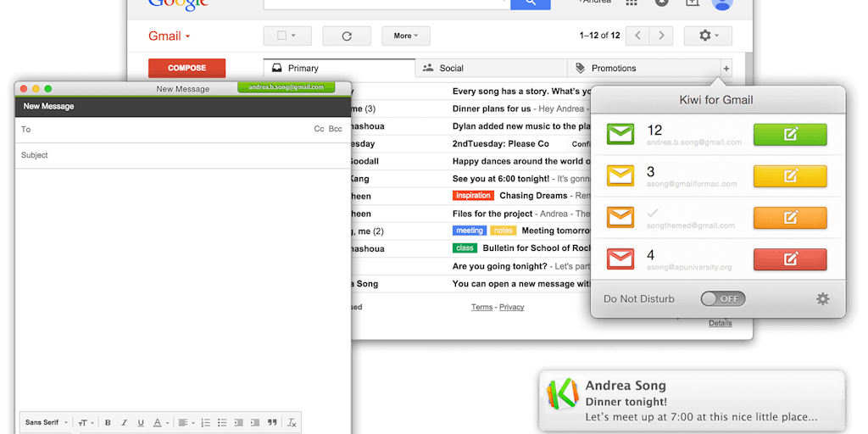Image resolution: width=868 pixels, height=434 pixels.
Task: Open '2ndTuesday: Please Co' email
Action: [x=501, y=144]
